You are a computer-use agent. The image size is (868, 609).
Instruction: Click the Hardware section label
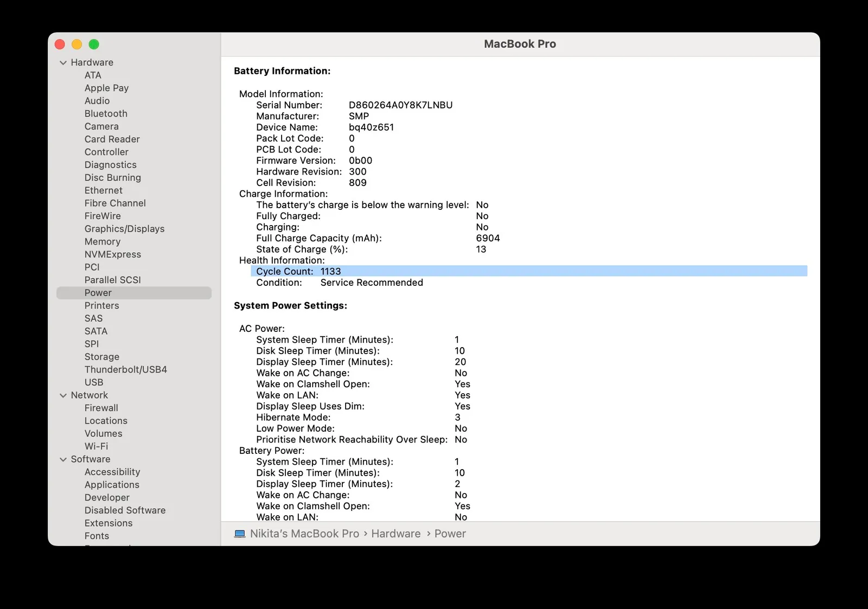(x=92, y=63)
